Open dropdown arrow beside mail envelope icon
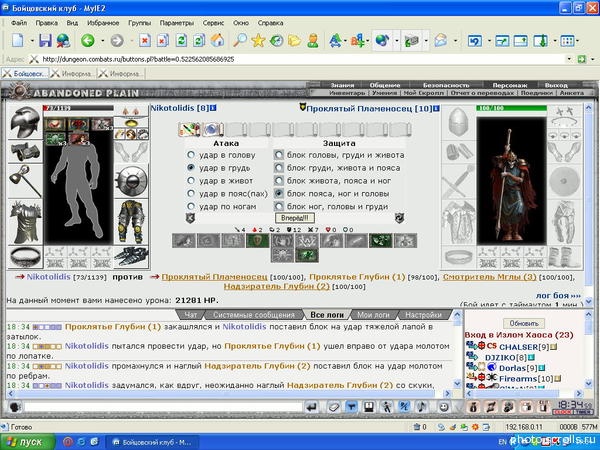The width and height of the screenshot is (600, 450). pyautogui.click(x=455, y=41)
